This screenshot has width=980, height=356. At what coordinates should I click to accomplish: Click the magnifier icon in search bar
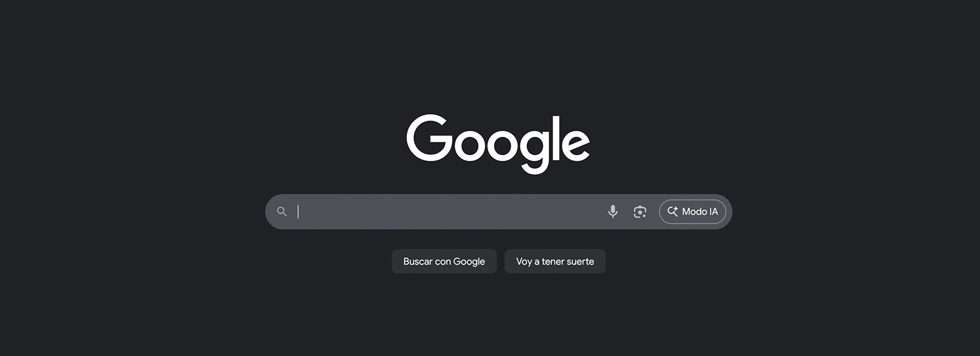[282, 212]
